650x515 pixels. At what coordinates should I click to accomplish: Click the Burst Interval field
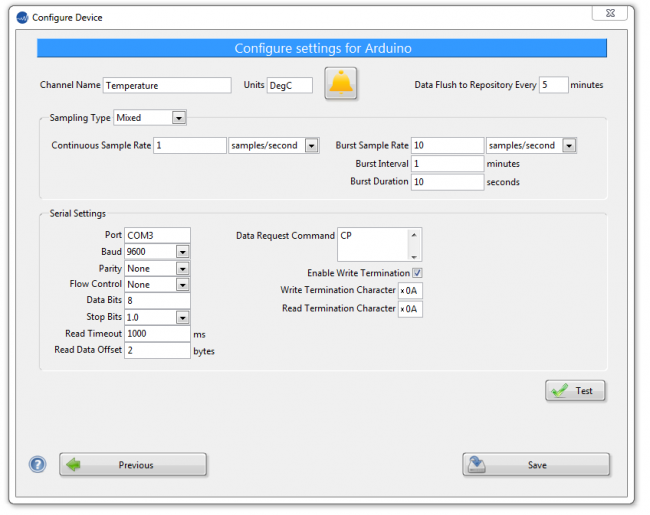pos(447,164)
